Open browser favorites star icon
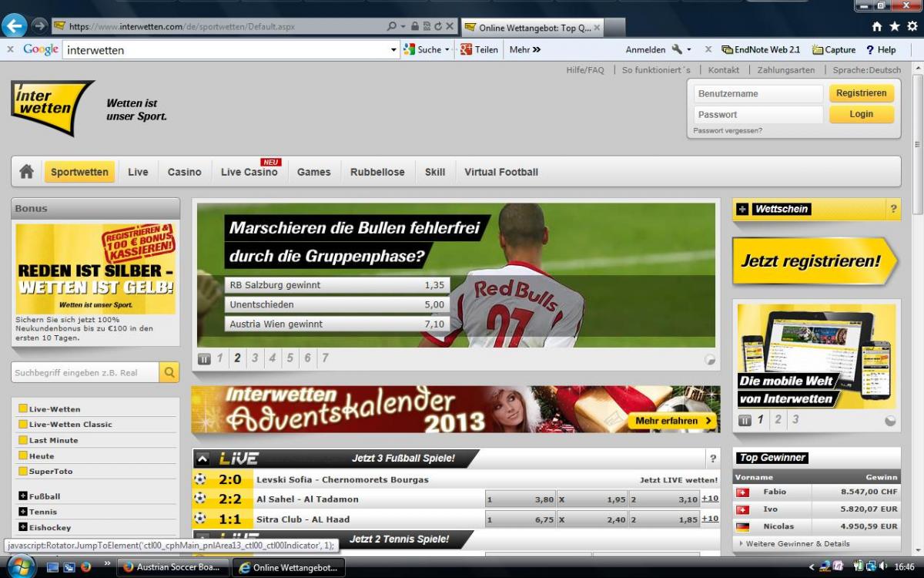 [x=894, y=26]
